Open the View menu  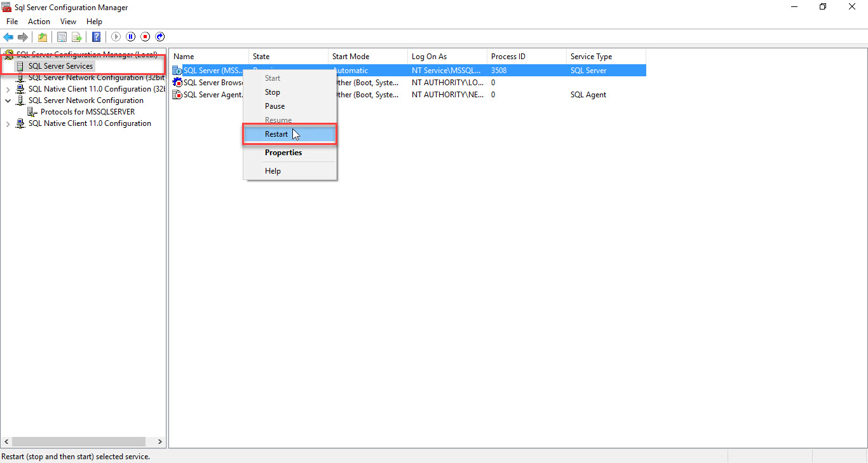pyautogui.click(x=68, y=21)
